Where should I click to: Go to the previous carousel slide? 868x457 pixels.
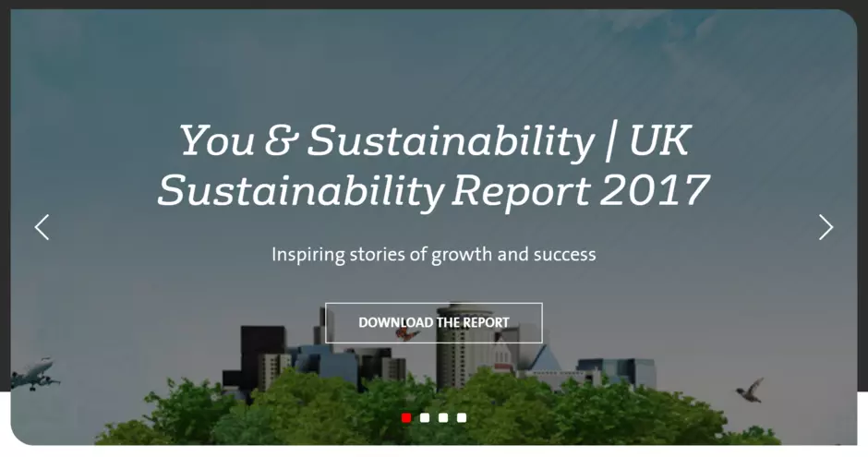pos(42,227)
